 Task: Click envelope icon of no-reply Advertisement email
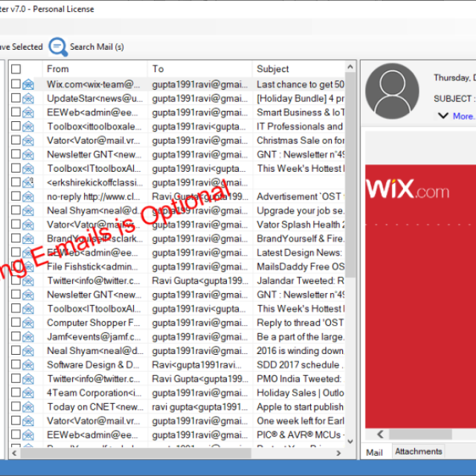[x=28, y=196]
